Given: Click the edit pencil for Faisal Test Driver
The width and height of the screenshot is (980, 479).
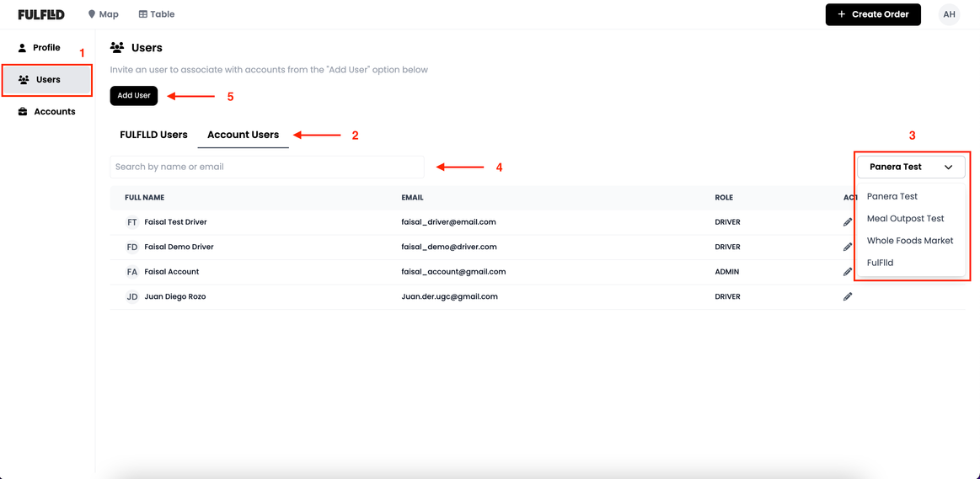Looking at the screenshot, I should click(x=848, y=222).
